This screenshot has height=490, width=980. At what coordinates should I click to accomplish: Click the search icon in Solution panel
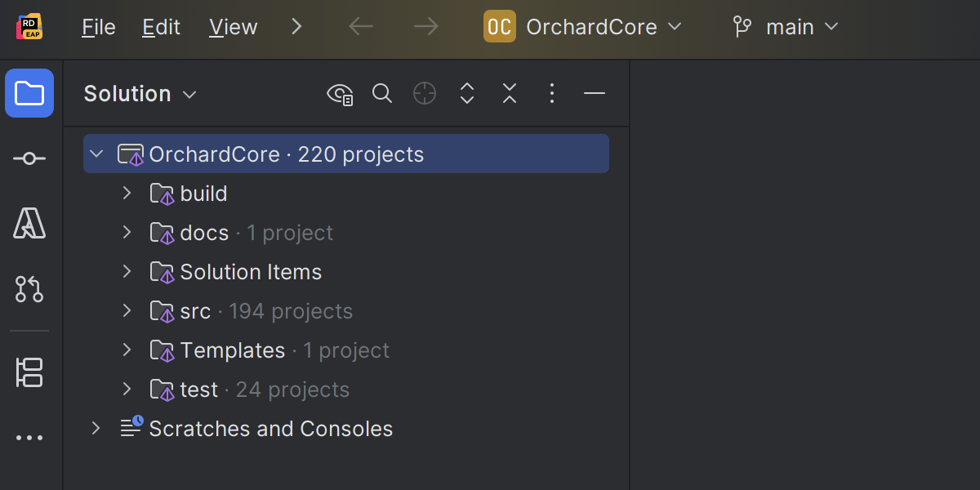pos(382,94)
